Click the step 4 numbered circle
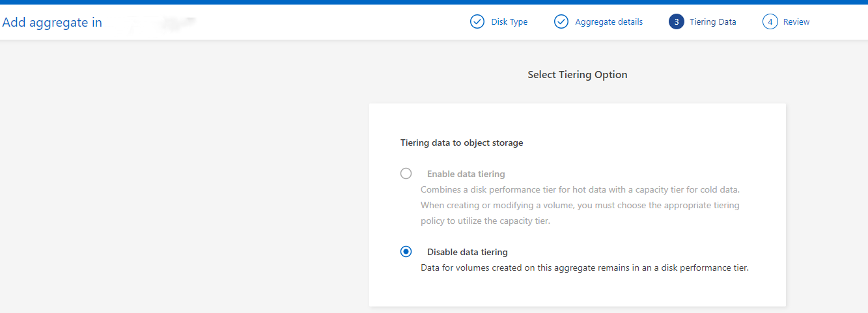The height and width of the screenshot is (313, 868). [x=770, y=22]
